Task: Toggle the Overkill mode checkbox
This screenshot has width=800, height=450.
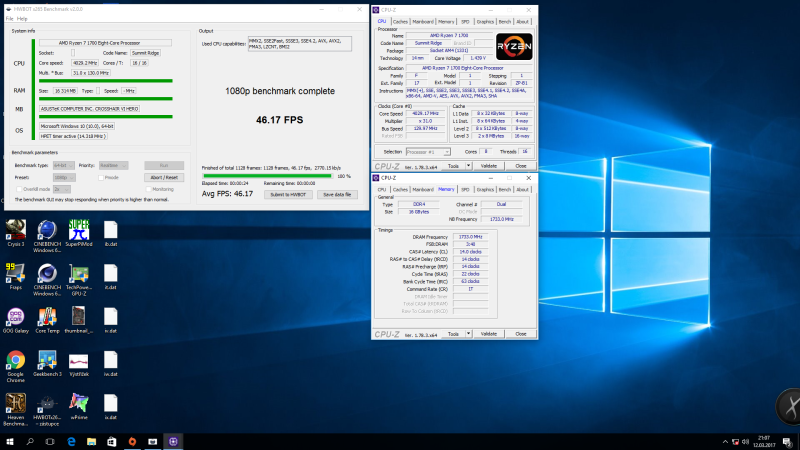Action: coord(19,189)
